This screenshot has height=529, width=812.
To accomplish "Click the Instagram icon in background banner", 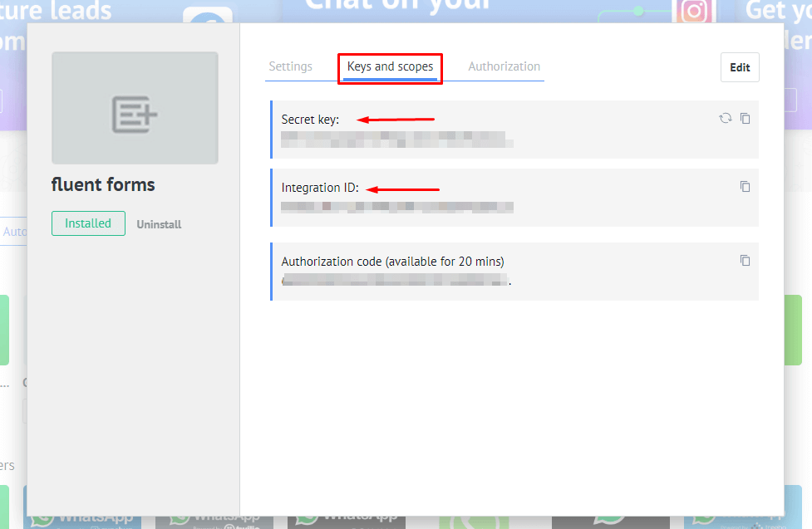I will (693, 12).
